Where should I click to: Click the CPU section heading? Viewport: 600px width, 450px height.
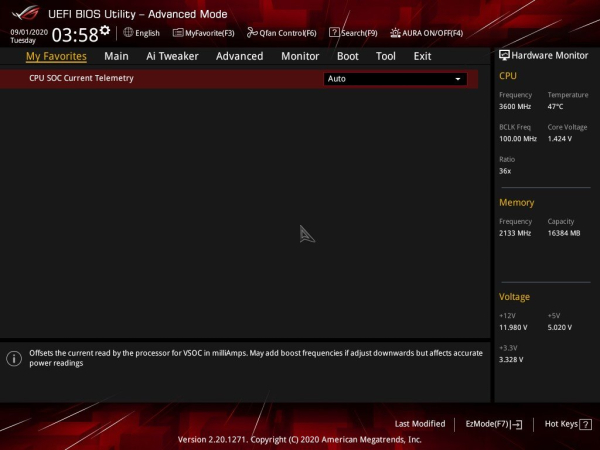(508, 76)
